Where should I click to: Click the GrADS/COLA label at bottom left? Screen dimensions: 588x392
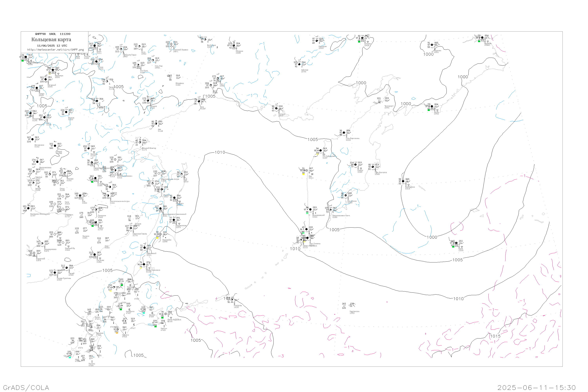26,388
